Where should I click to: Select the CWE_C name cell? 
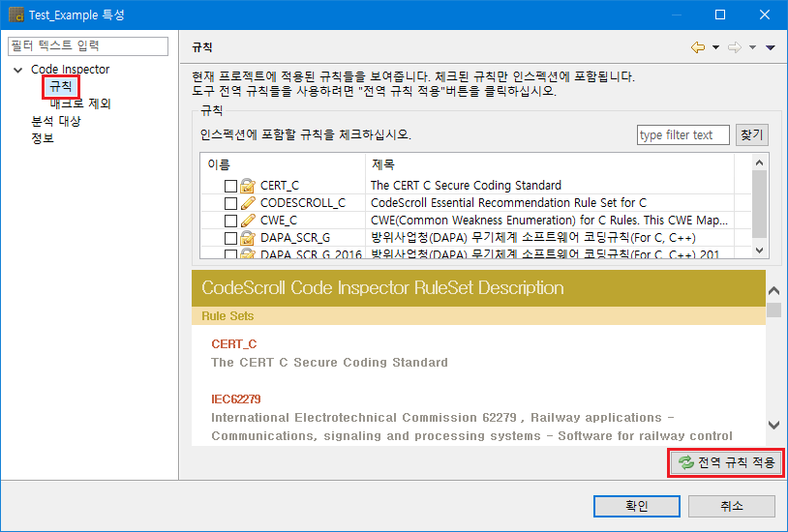pos(279,220)
